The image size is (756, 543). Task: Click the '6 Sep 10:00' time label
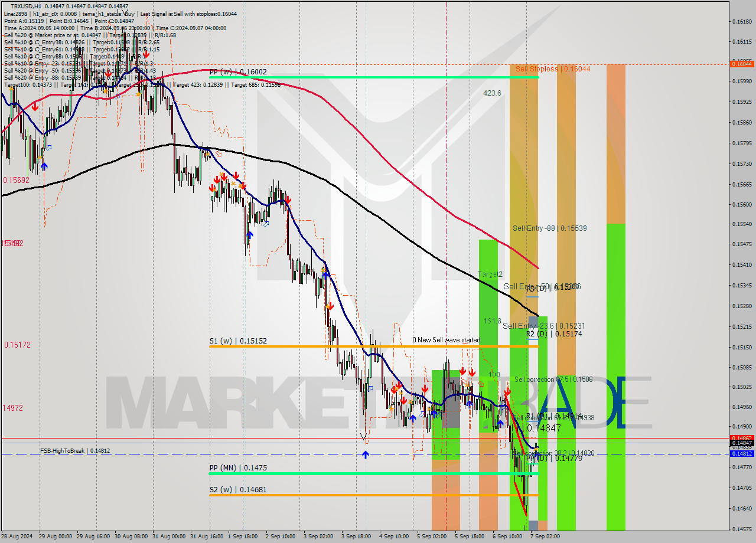click(x=507, y=537)
